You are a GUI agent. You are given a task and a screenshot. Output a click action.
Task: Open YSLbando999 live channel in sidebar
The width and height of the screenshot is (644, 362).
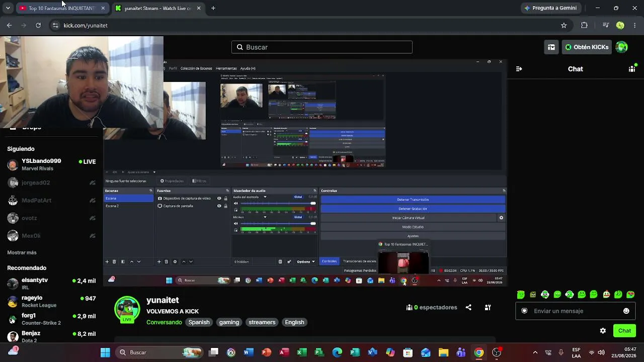pos(51,164)
